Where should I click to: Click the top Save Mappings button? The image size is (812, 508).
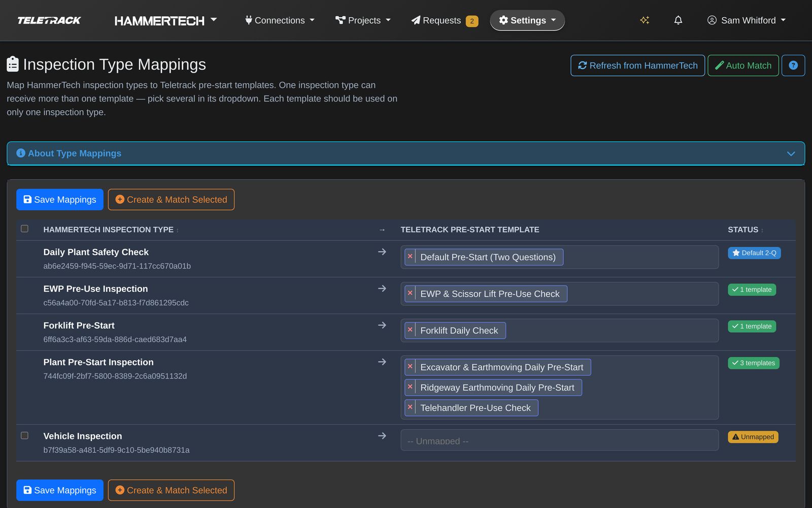click(60, 200)
